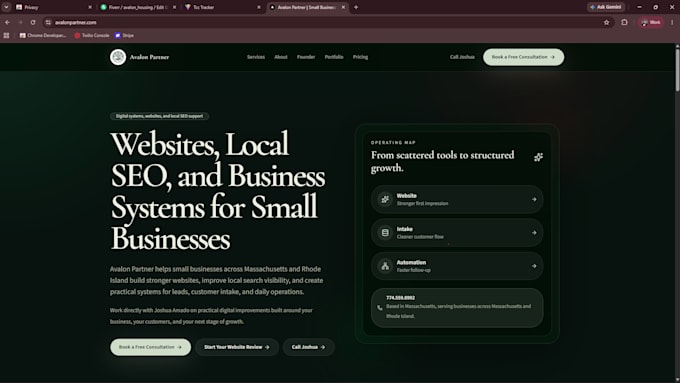Viewport: 680px width, 383px height.
Task: Click the OPERATING MAP label
Action: [393, 142]
